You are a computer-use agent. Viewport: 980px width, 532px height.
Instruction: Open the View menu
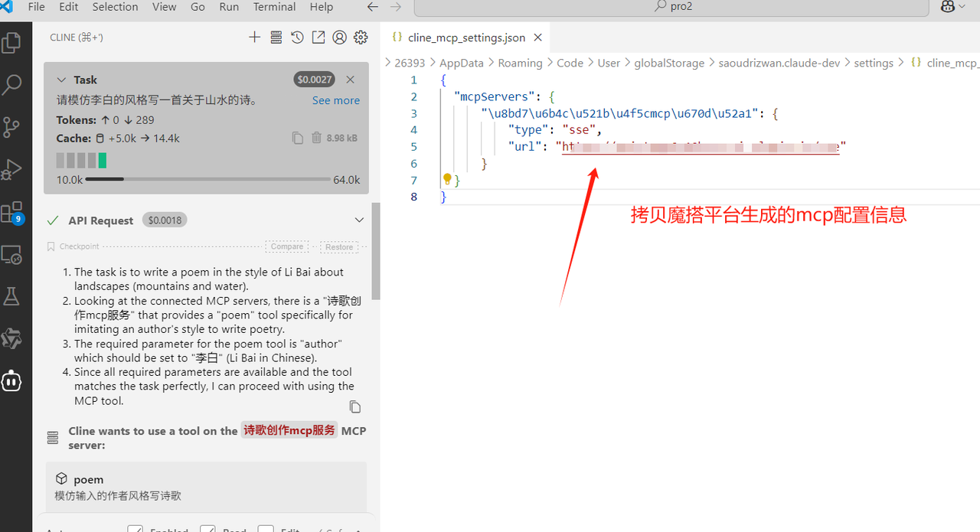(x=164, y=7)
